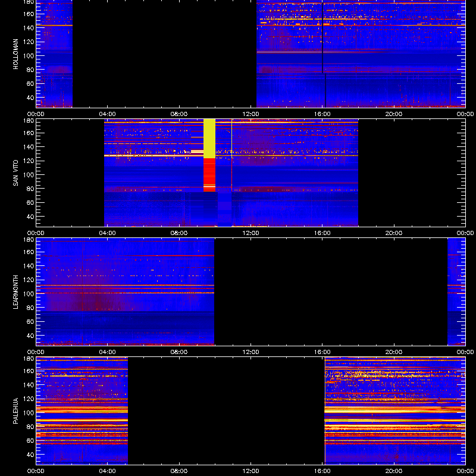Viewport: 476px width, 476px height.
Task: Pick the 04:00 time label under Learmonth plot
Action: [x=108, y=352]
